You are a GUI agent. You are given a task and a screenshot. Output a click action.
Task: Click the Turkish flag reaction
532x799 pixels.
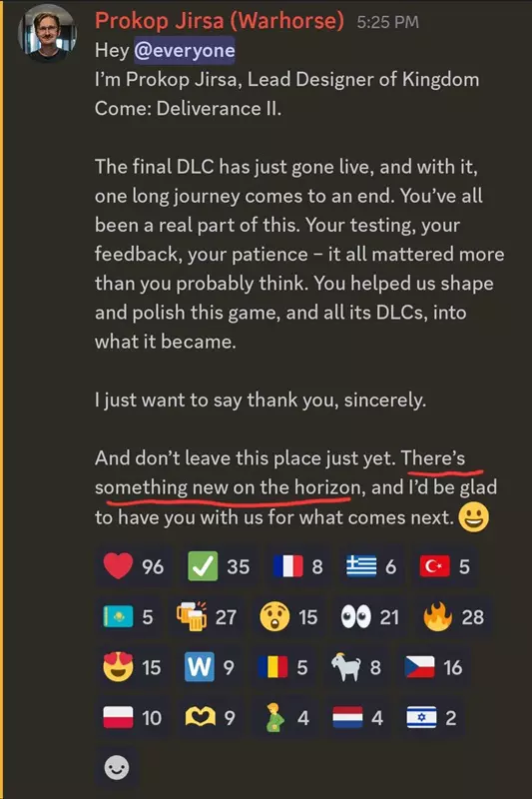coord(444,566)
